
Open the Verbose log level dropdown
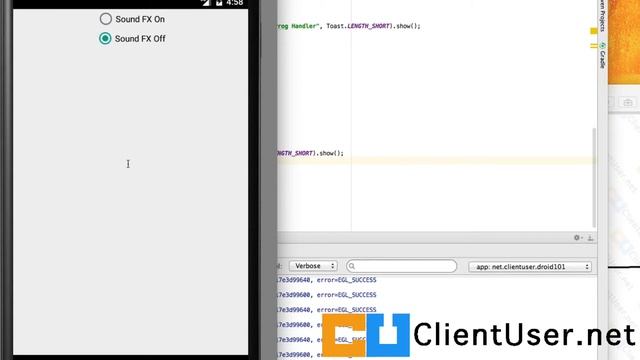pos(313,266)
